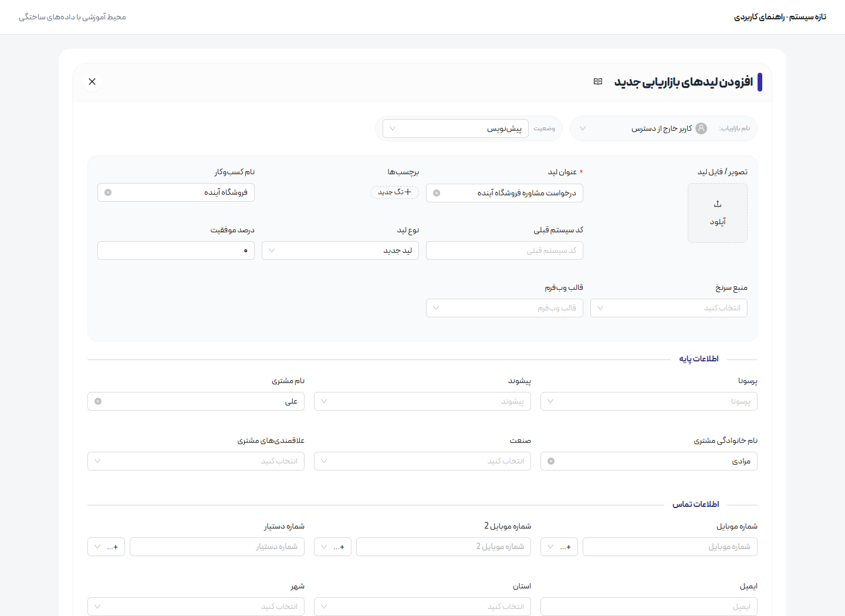
Task: Click the mobile number input
Action: [x=670, y=547]
